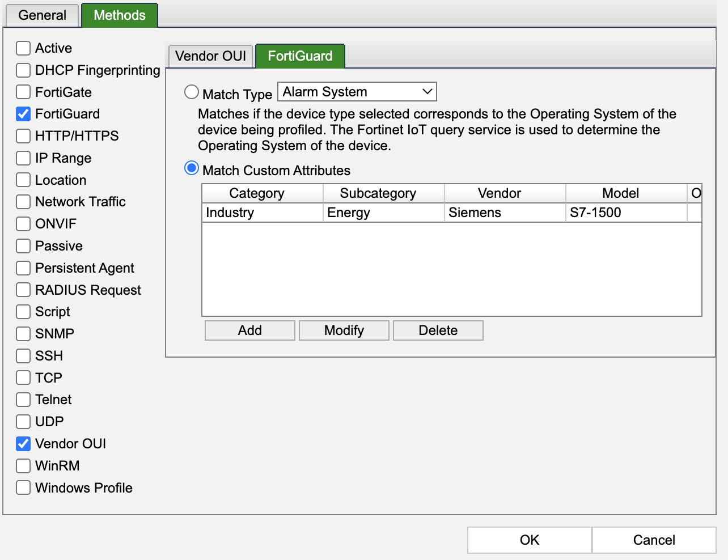The width and height of the screenshot is (728, 560).
Task: Delete the Siemens attribute entry
Action: point(438,330)
